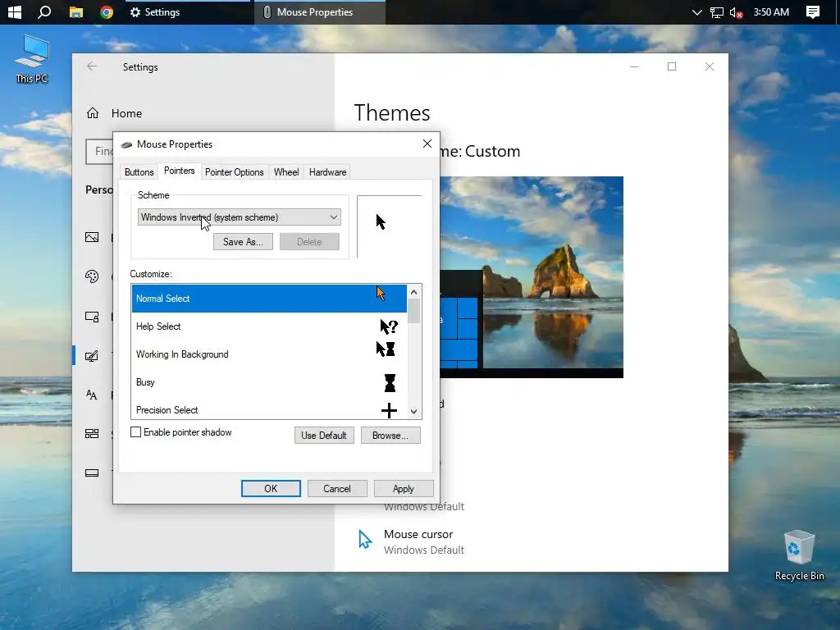Open Lock screen section icon
Viewport: 840px width, 630px height.
[x=92, y=317]
